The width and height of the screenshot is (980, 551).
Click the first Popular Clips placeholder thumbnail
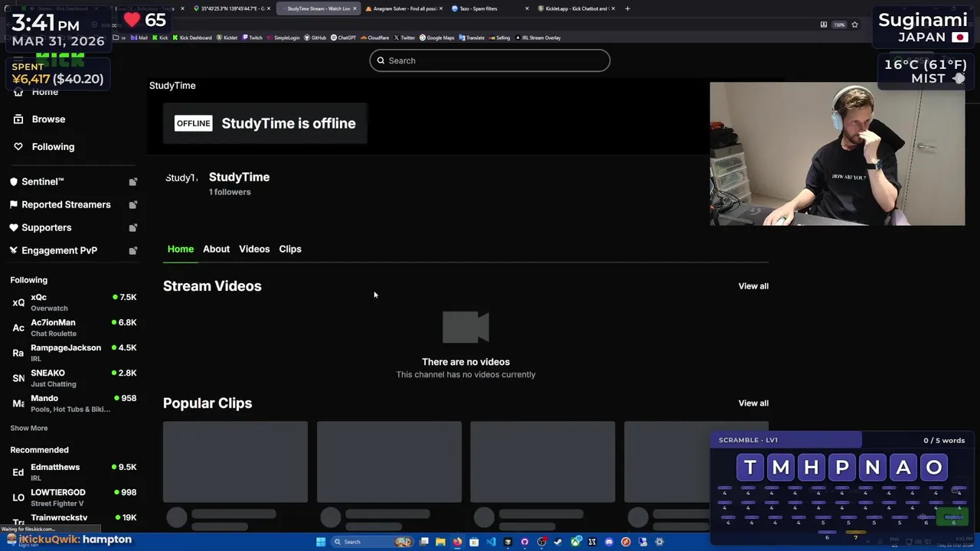(235, 462)
